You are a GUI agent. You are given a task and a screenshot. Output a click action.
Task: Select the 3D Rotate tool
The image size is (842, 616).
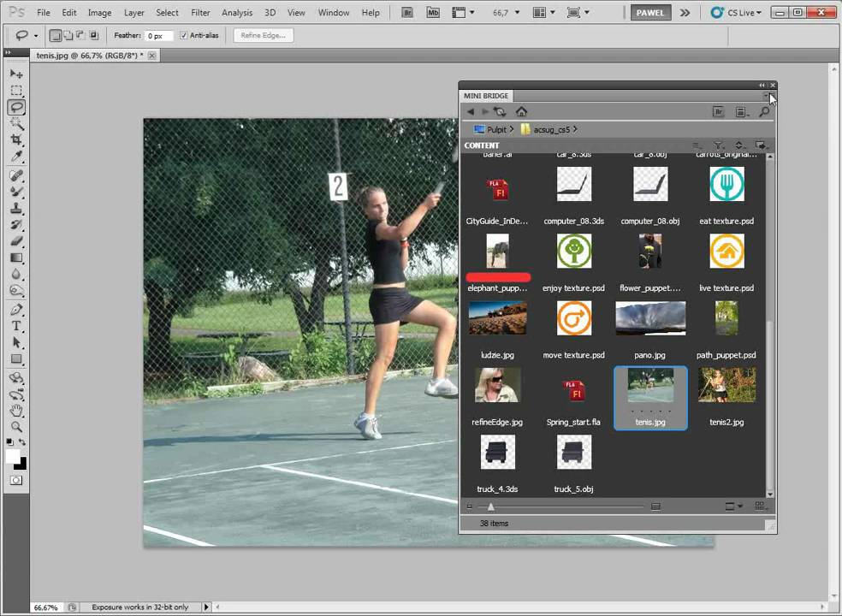tap(16, 378)
